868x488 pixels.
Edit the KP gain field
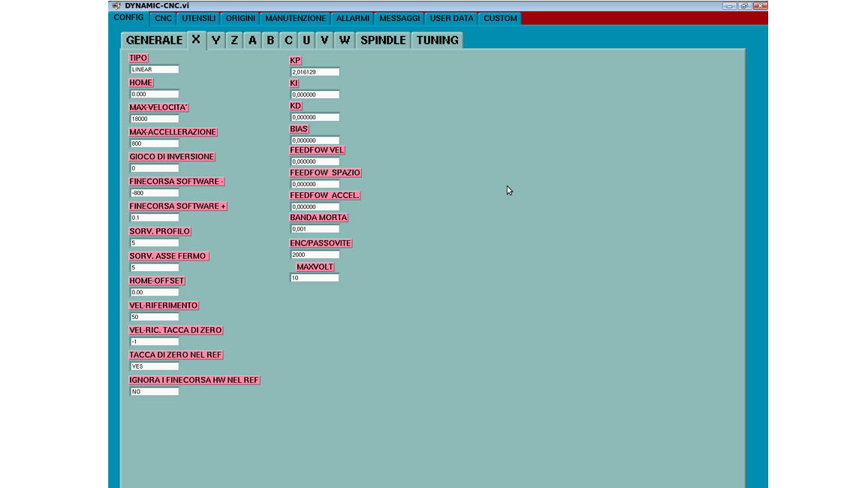[x=315, y=72]
